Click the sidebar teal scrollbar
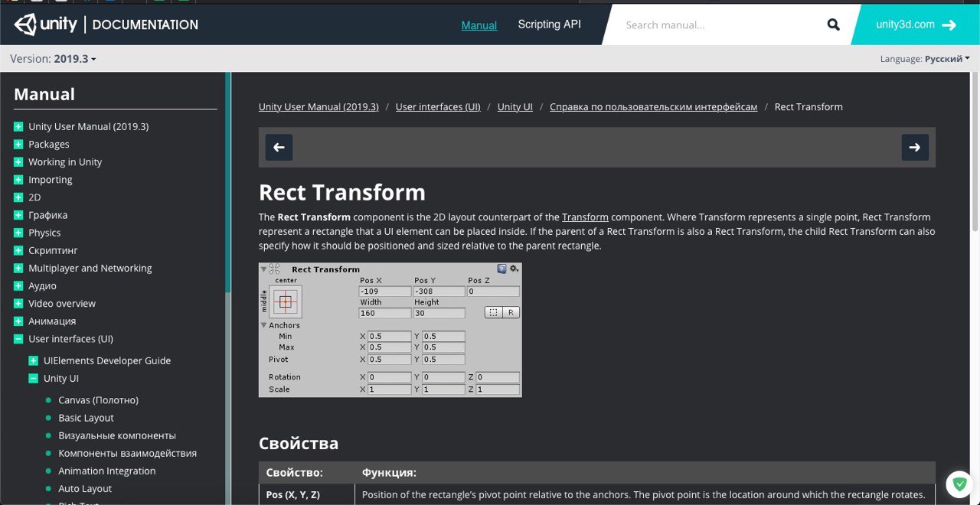Image resolution: width=980 pixels, height=505 pixels. (227, 184)
